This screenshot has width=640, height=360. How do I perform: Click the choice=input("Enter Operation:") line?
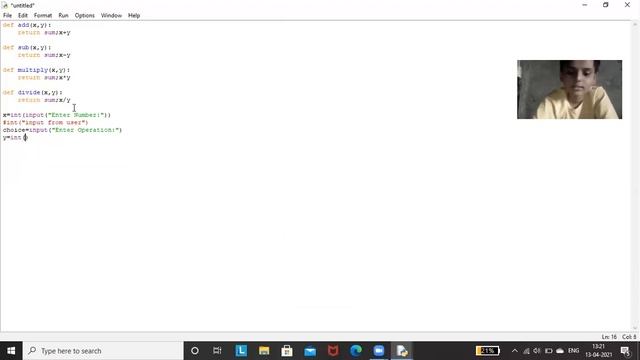tap(62, 130)
